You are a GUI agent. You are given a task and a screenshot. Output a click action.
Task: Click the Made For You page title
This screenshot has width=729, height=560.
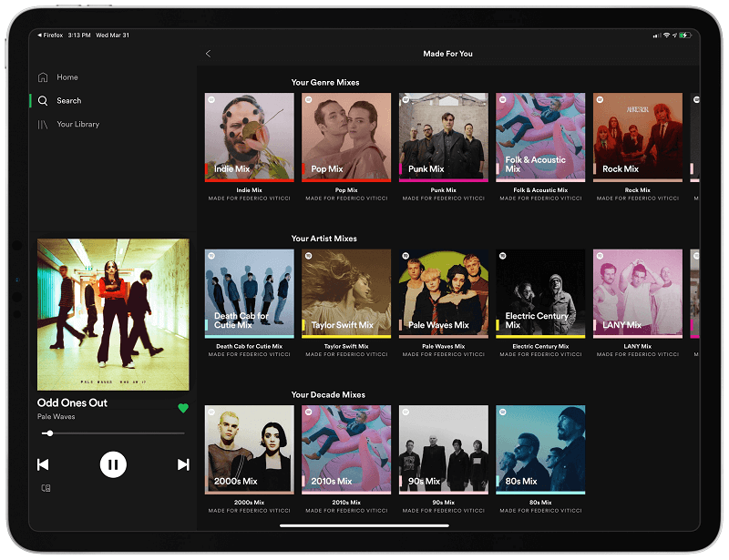coord(447,54)
